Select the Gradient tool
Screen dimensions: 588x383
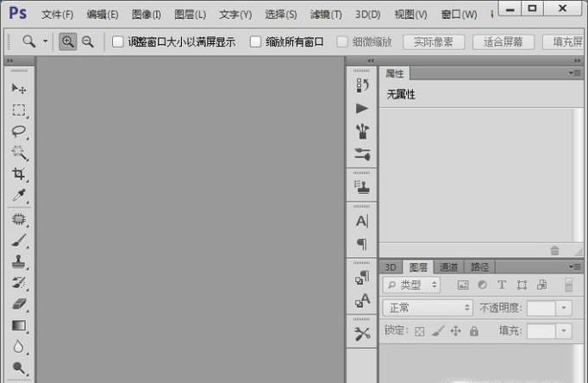[x=18, y=326]
